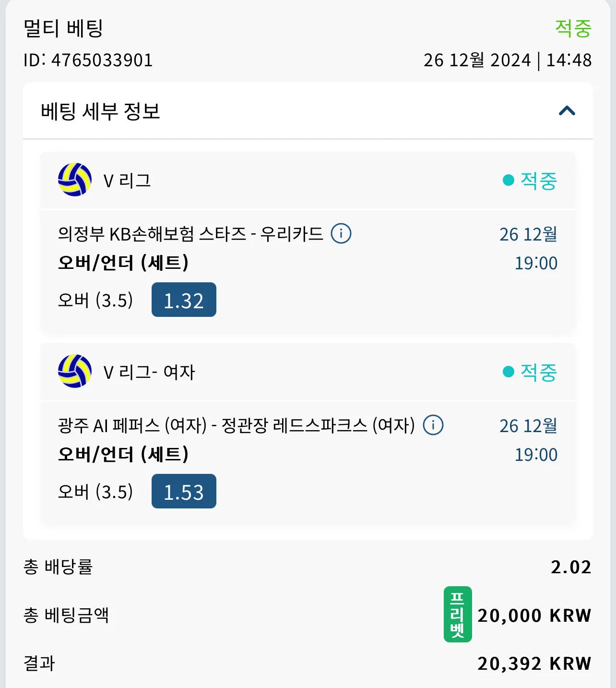Click the V 리그- 여자 volleyball icon

click(x=75, y=371)
